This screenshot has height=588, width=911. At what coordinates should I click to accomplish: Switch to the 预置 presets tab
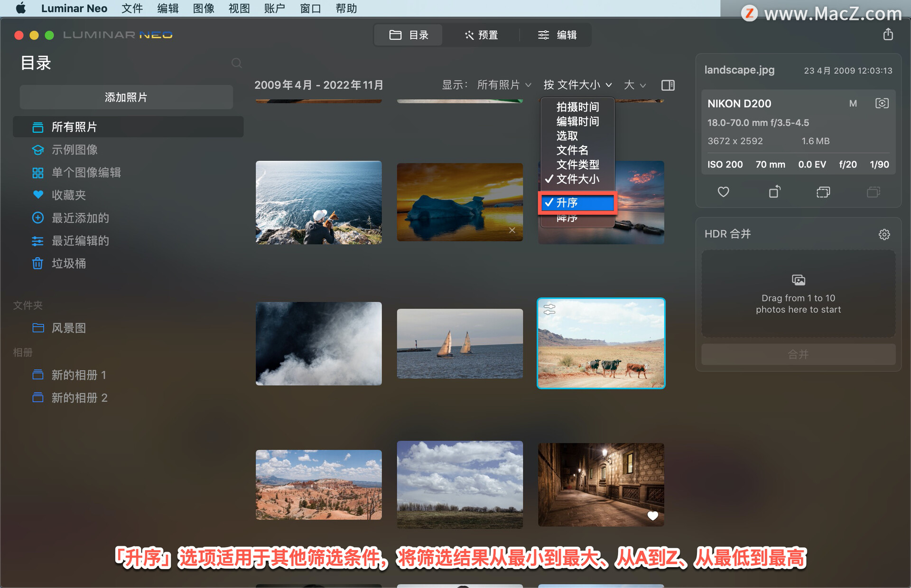click(x=481, y=35)
